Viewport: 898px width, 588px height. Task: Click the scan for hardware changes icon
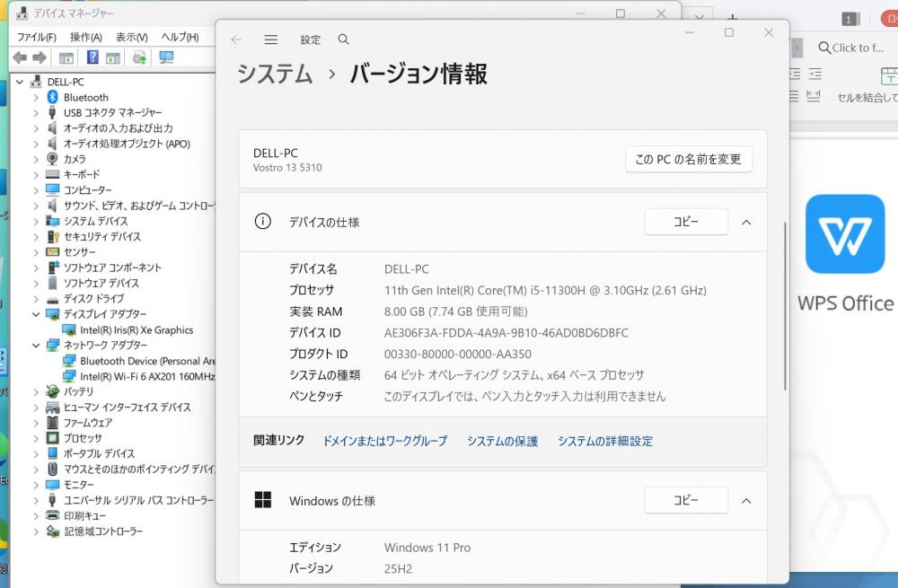coord(166,57)
